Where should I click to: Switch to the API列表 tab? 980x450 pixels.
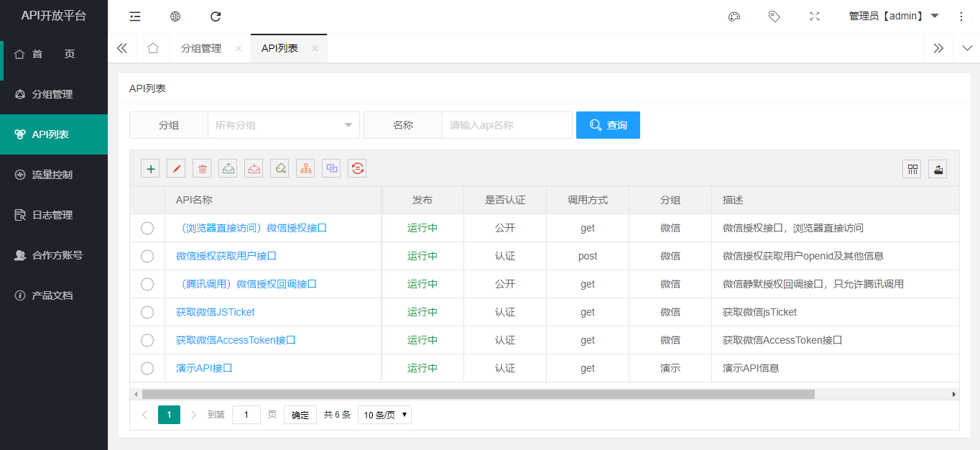click(279, 49)
